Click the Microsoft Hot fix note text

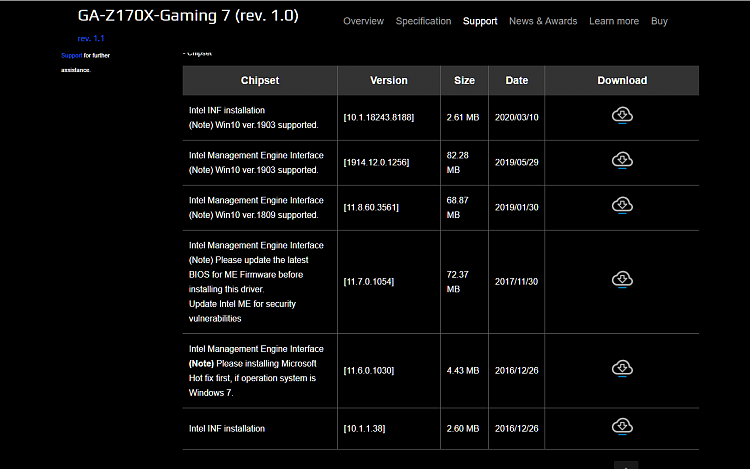[253, 378]
